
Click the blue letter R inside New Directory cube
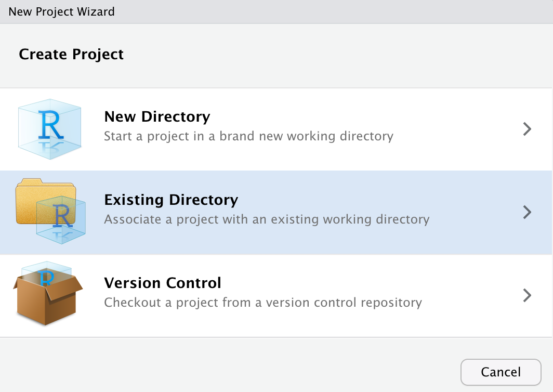point(51,124)
